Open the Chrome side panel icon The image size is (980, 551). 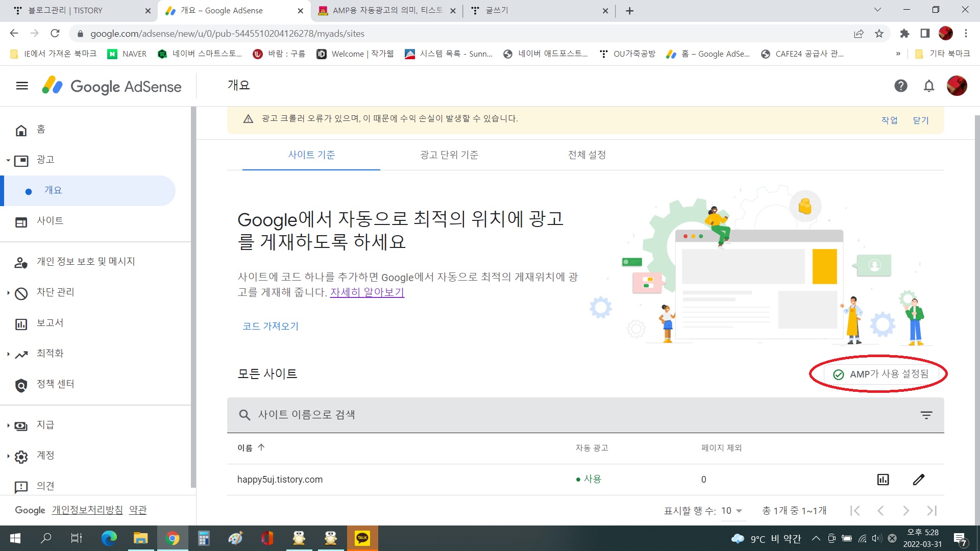(925, 34)
